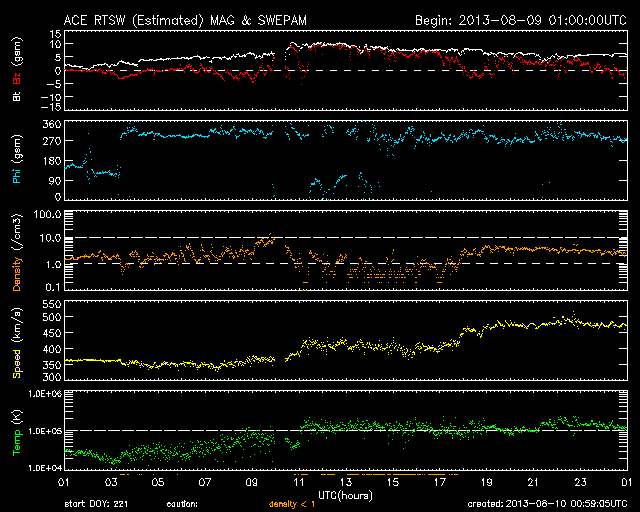Click the '550' tick on Speed axis
The image size is (640, 512).
pyautogui.click(x=52, y=304)
